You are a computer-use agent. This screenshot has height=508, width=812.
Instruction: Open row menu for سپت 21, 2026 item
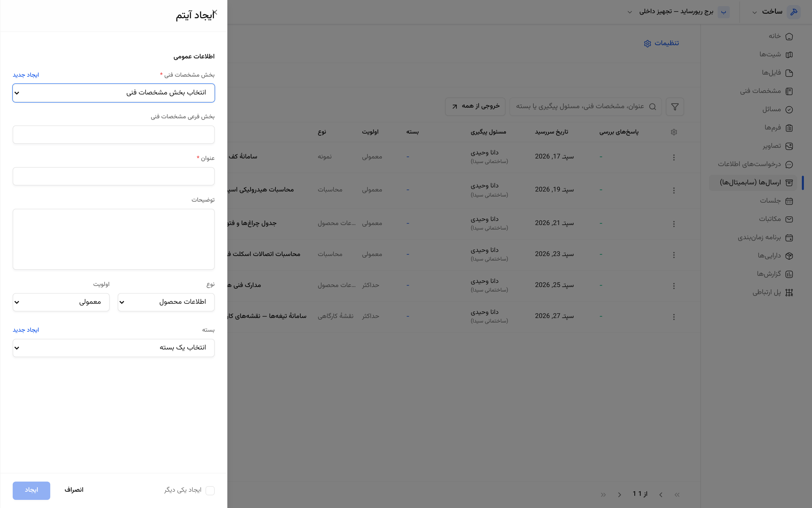[674, 224]
